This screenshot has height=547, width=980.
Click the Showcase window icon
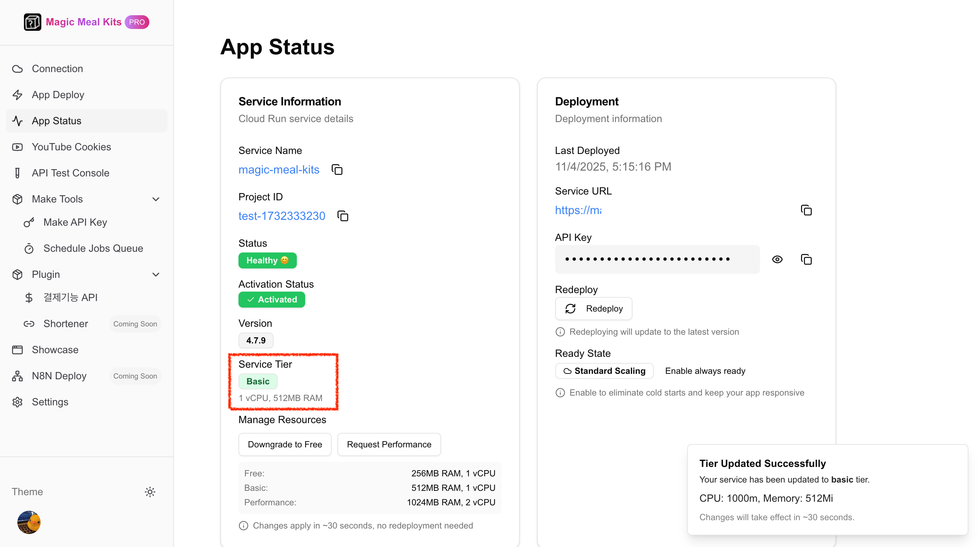tap(17, 350)
